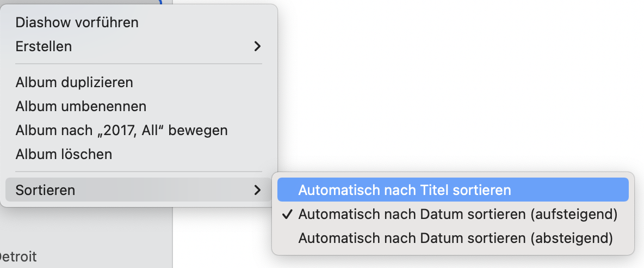Select Album duplizieren
This screenshot has width=644, height=268.
pyautogui.click(x=75, y=83)
